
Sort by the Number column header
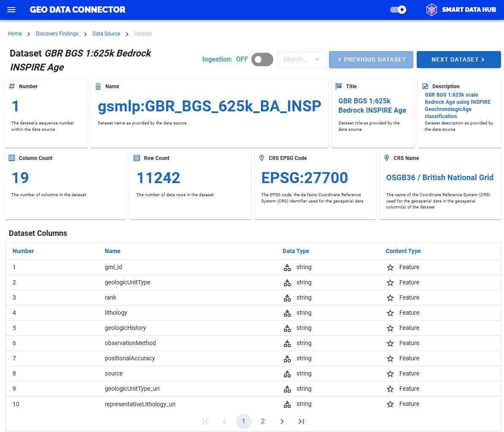tap(23, 251)
